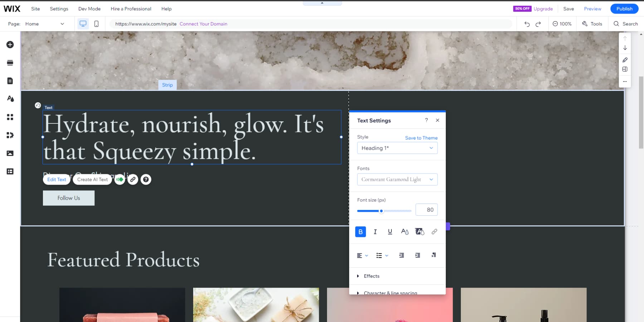644x322 pixels.
Task: Open the Media panel
Action: 10,153
